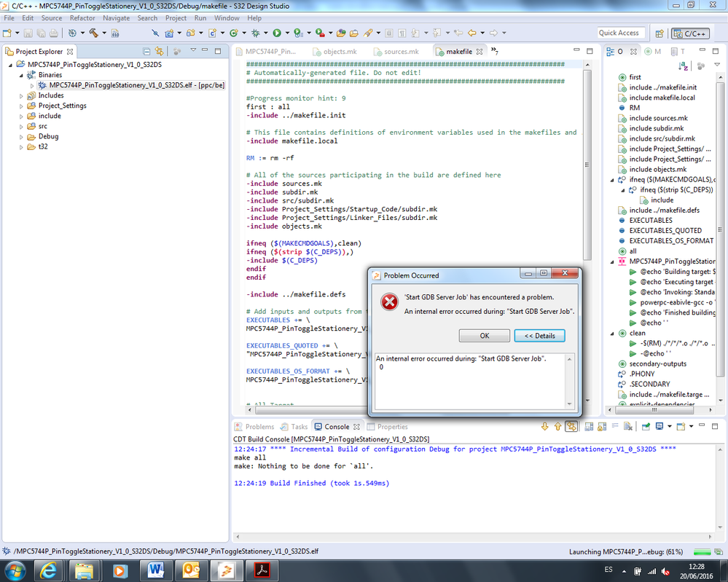Click the Outline view horizontal scrollbar

click(x=654, y=410)
